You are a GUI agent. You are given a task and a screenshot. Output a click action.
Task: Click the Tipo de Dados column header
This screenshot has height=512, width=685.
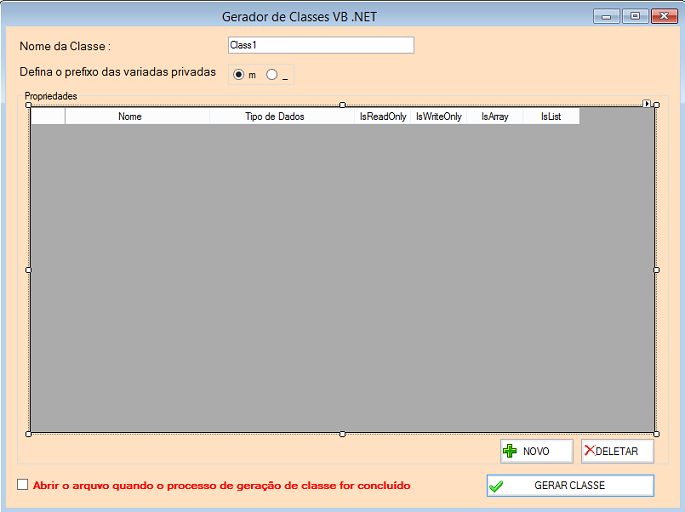click(282, 117)
